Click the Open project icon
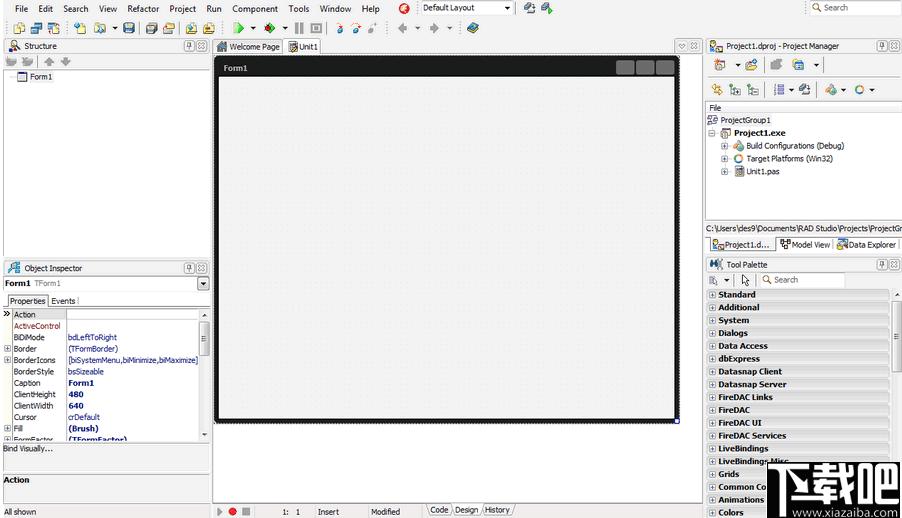The image size is (902, 518). pos(169,28)
